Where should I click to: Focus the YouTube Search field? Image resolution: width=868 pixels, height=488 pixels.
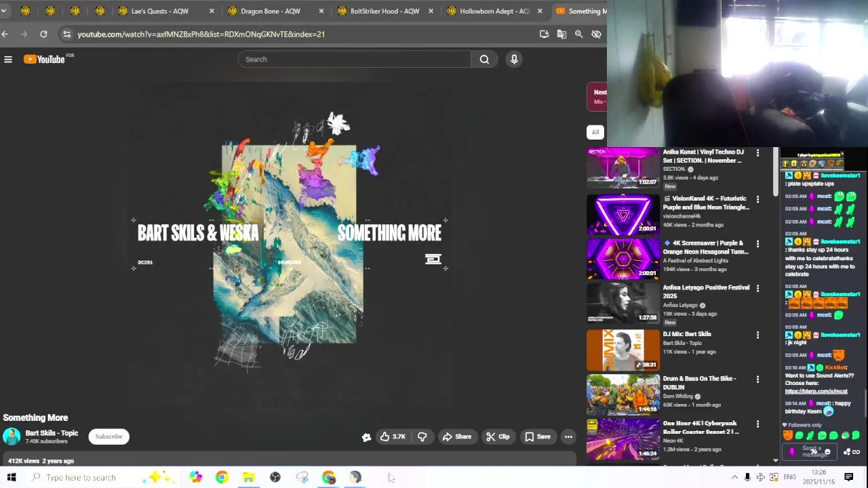(354, 60)
